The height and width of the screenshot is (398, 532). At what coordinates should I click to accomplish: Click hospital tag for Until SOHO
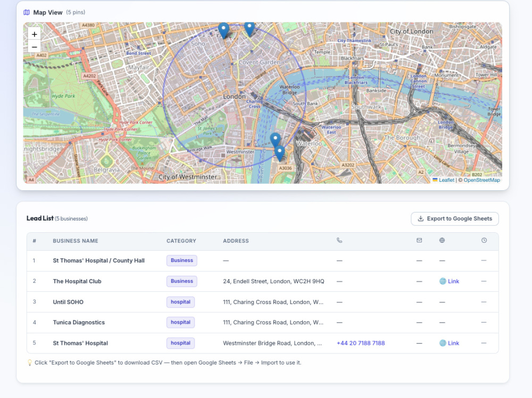pyautogui.click(x=180, y=302)
